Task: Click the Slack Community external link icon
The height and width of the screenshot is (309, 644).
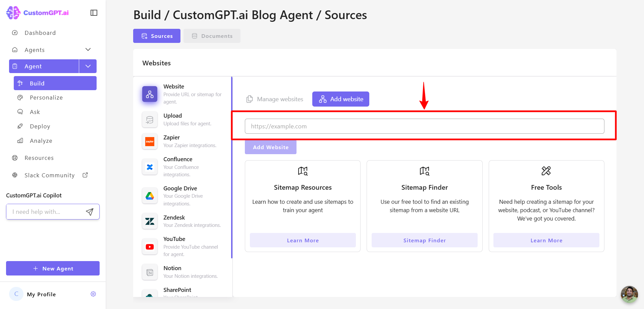Action: pos(85,175)
